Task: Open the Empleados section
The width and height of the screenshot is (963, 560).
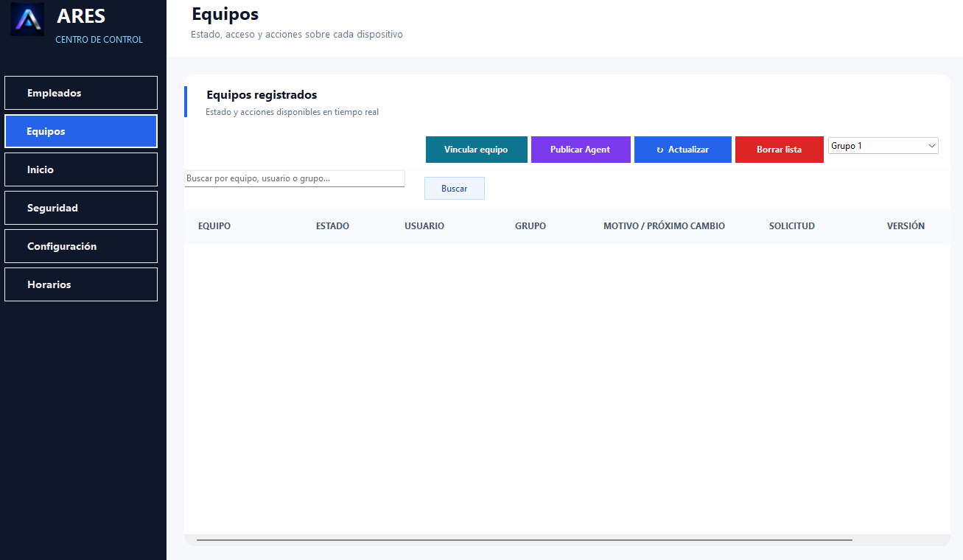Action: pos(81,93)
